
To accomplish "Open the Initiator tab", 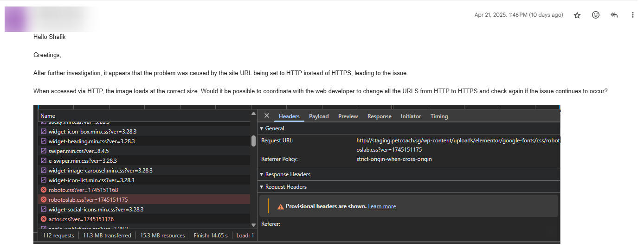I will [x=411, y=116].
